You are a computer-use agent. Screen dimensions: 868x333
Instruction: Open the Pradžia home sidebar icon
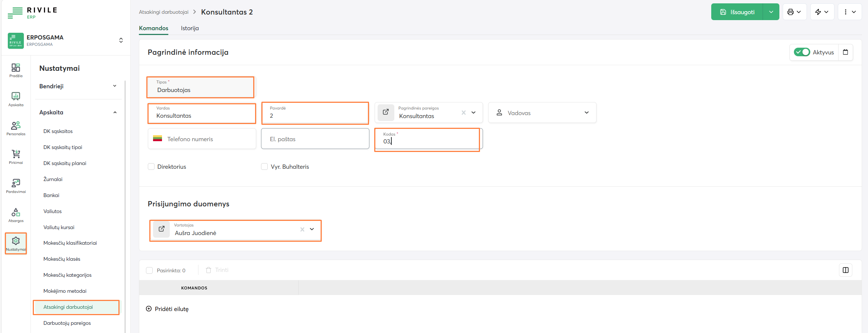pos(16,70)
